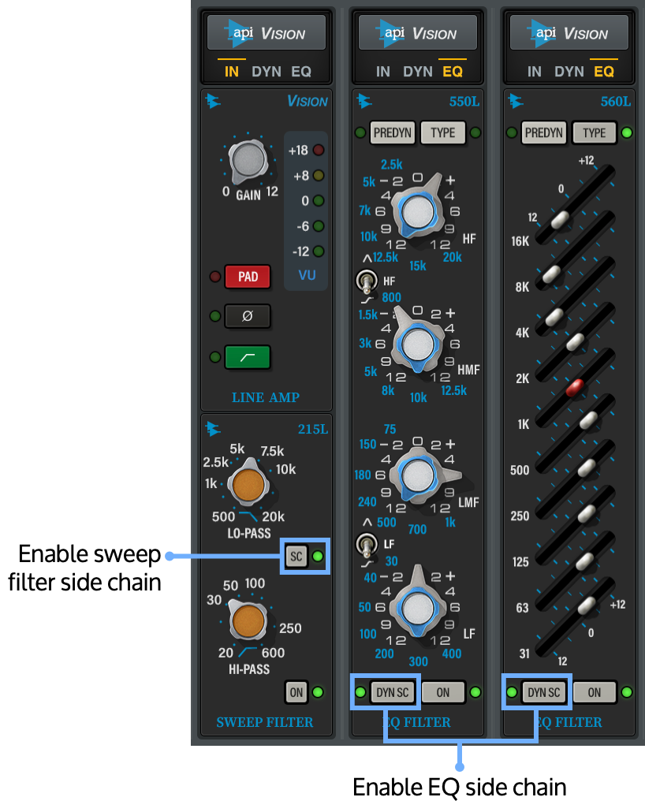The image size is (645, 812).
Task: Click TYPE button on 560L EQ
Action: click(x=594, y=132)
